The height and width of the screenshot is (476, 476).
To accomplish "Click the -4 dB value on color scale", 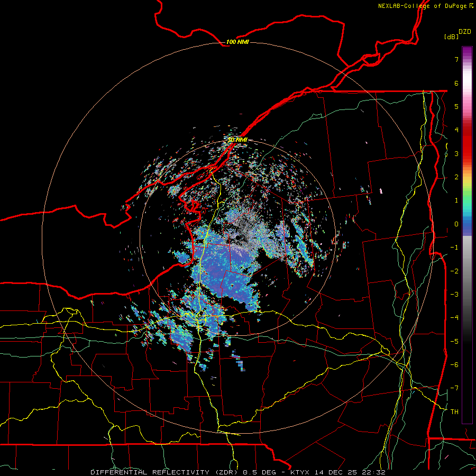I will [454, 318].
